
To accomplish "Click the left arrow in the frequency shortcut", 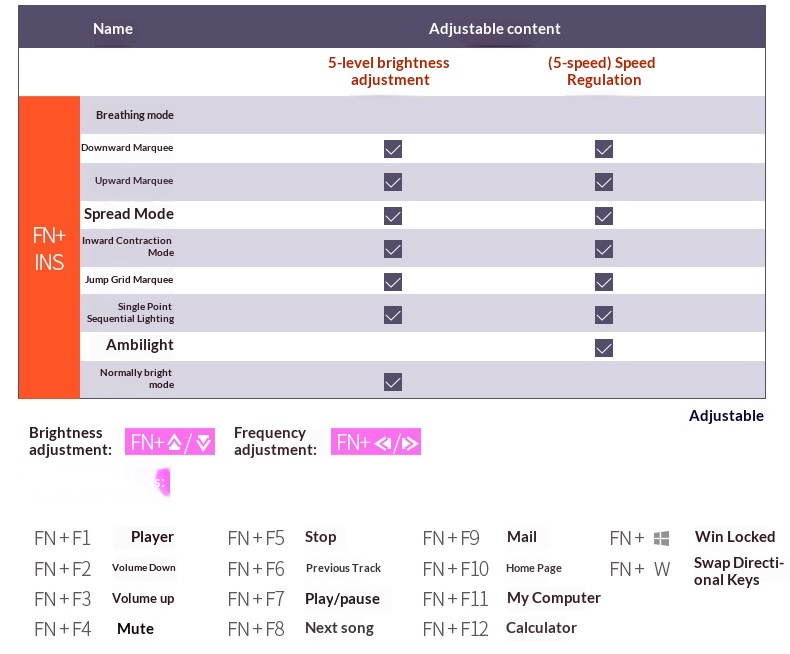I will [381, 442].
